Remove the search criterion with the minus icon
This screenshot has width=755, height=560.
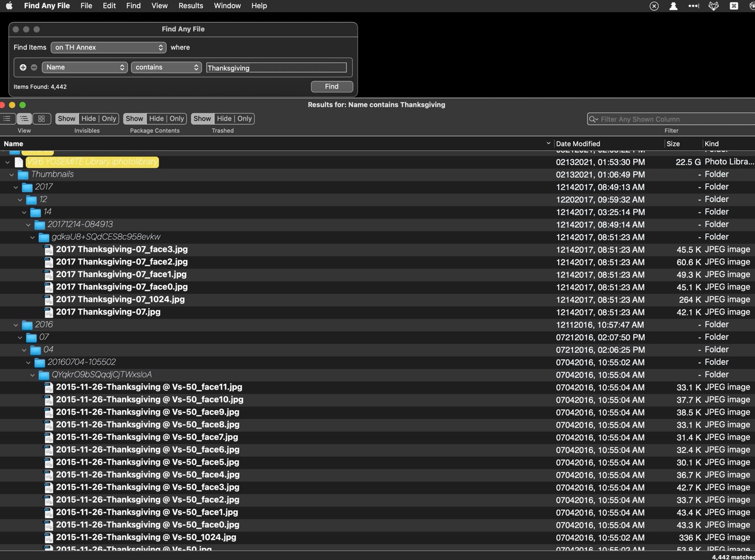click(34, 67)
